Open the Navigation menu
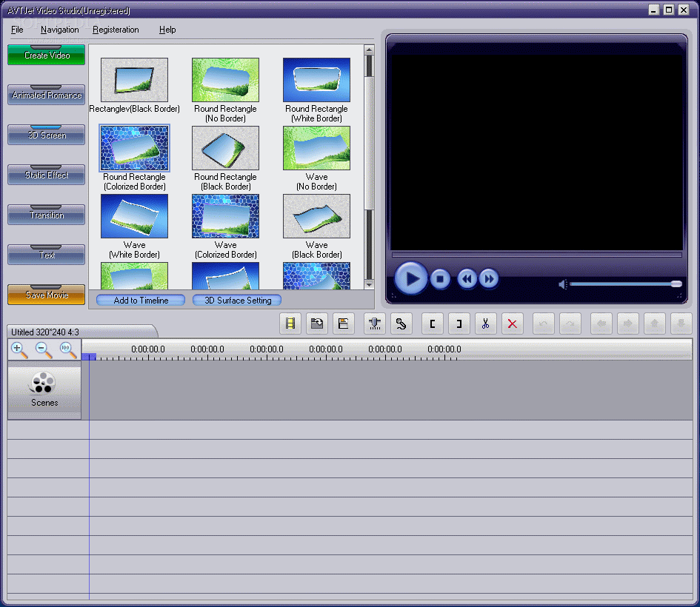This screenshot has height=607, width=700. pyautogui.click(x=60, y=30)
